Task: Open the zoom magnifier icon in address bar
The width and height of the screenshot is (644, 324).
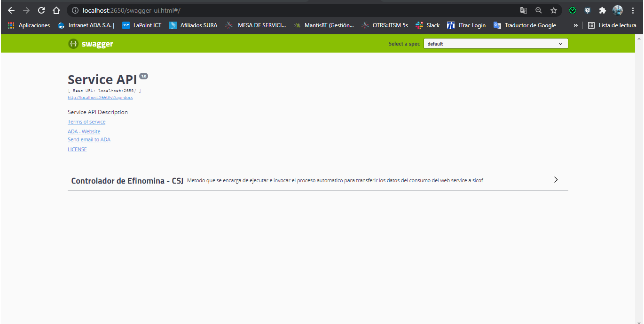Action: (539, 10)
